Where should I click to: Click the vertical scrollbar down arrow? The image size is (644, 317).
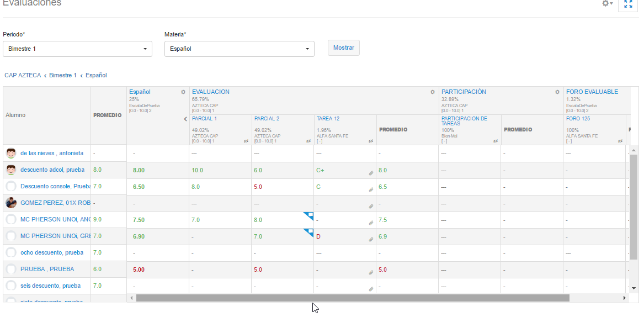coord(634,288)
